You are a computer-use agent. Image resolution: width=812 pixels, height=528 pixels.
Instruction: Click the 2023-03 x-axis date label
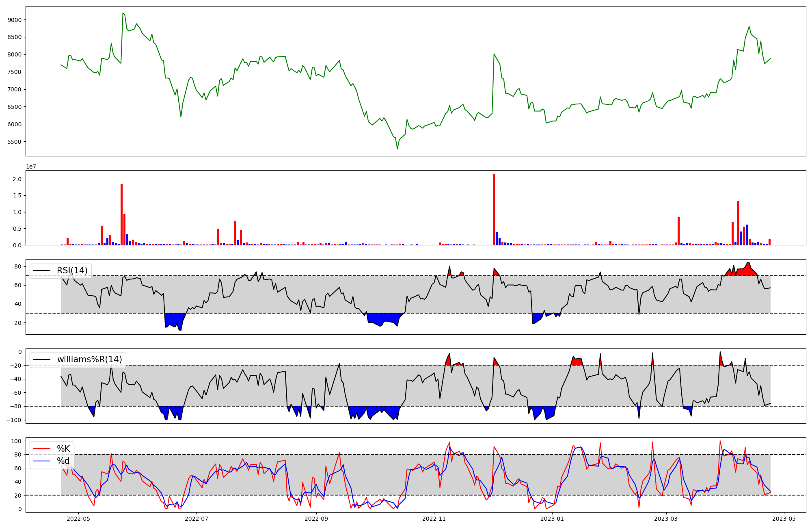pyautogui.click(x=666, y=519)
